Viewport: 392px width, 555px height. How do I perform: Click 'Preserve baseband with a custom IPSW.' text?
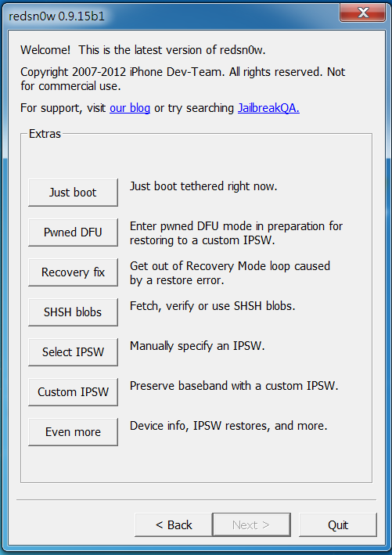(234, 386)
